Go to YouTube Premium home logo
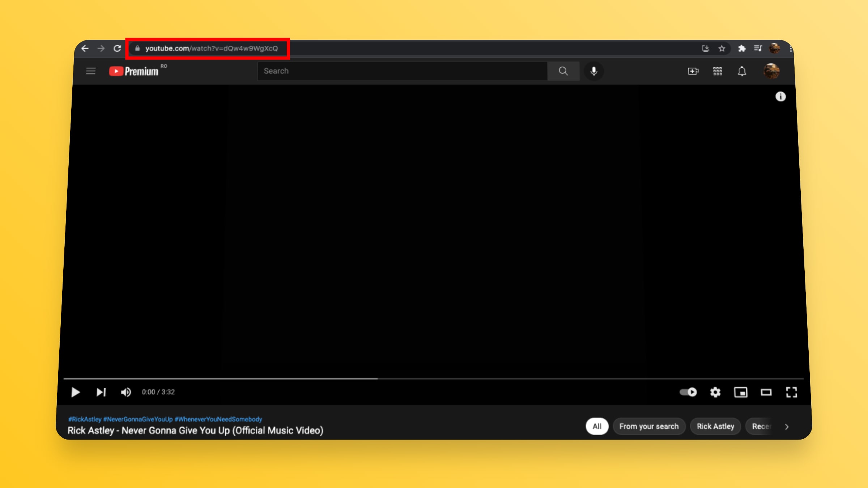The width and height of the screenshot is (868, 488). [x=134, y=71]
